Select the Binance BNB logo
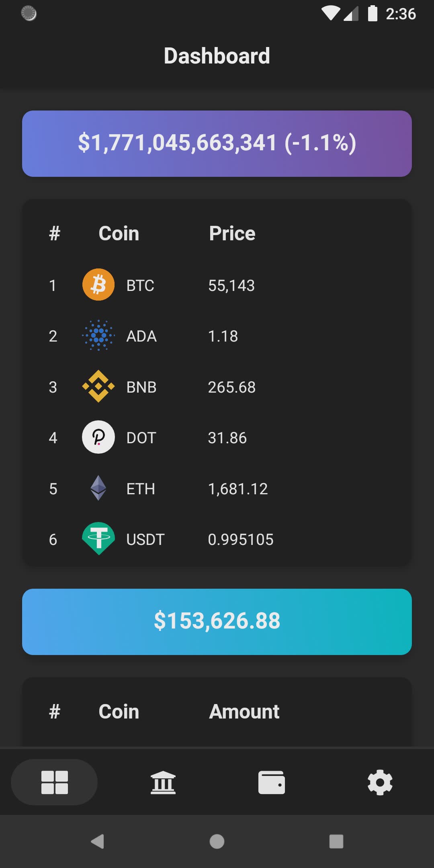Image resolution: width=434 pixels, height=868 pixels. 98,387
